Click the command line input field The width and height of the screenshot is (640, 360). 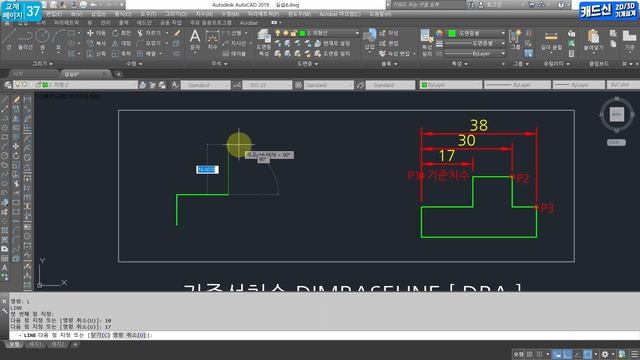pyautogui.click(x=324, y=335)
